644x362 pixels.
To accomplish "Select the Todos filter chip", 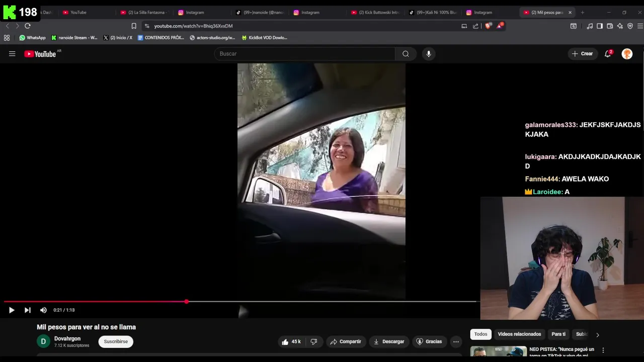I will tap(480, 334).
